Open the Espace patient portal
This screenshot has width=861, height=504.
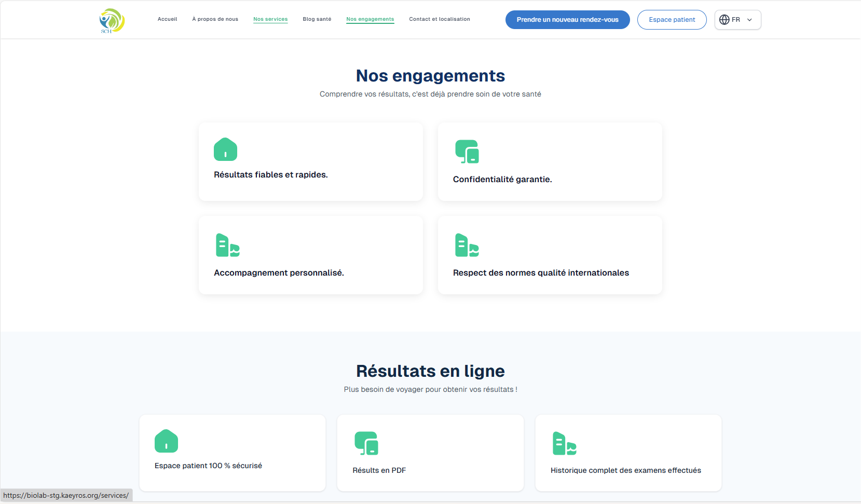pos(672,19)
